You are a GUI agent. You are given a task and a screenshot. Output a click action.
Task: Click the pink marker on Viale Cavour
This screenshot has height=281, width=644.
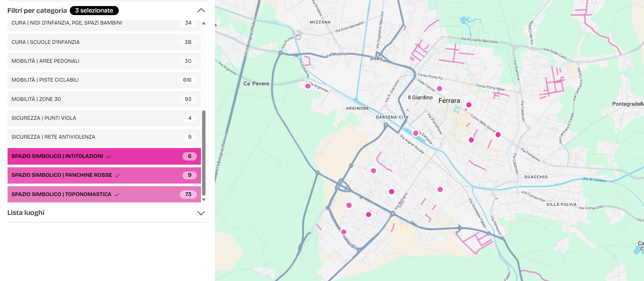[x=439, y=89]
